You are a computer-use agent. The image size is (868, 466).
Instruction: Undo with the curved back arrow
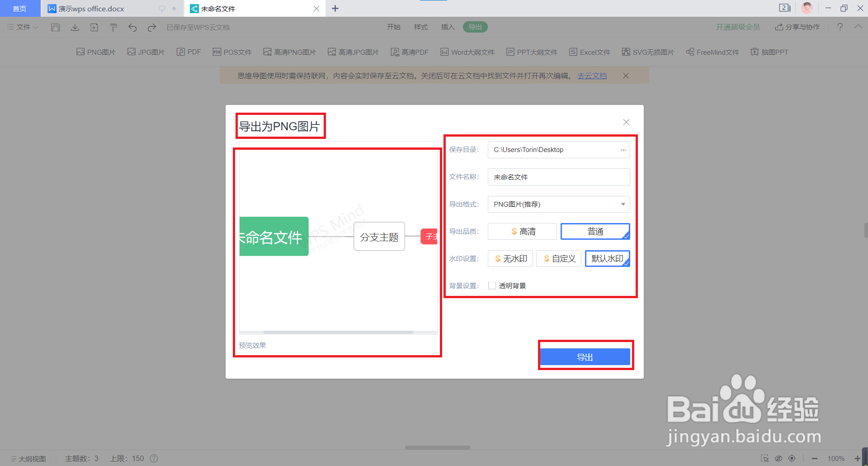point(132,28)
